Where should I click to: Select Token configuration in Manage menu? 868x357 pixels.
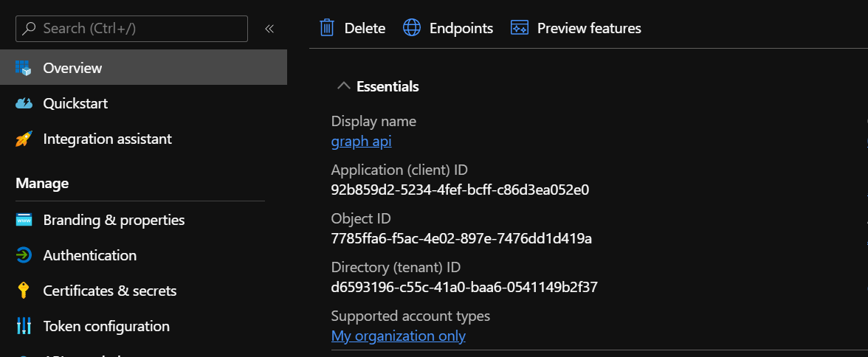point(106,326)
